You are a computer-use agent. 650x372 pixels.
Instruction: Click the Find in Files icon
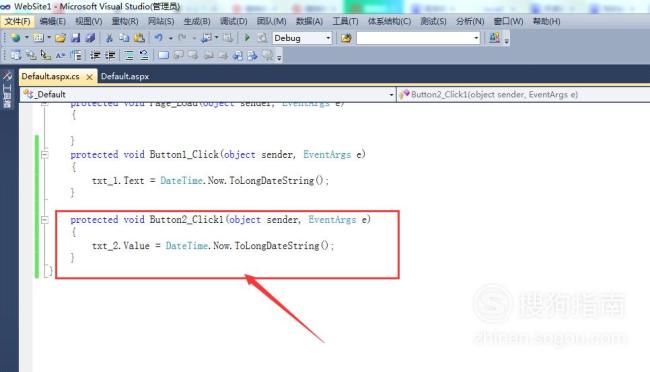(x=346, y=38)
